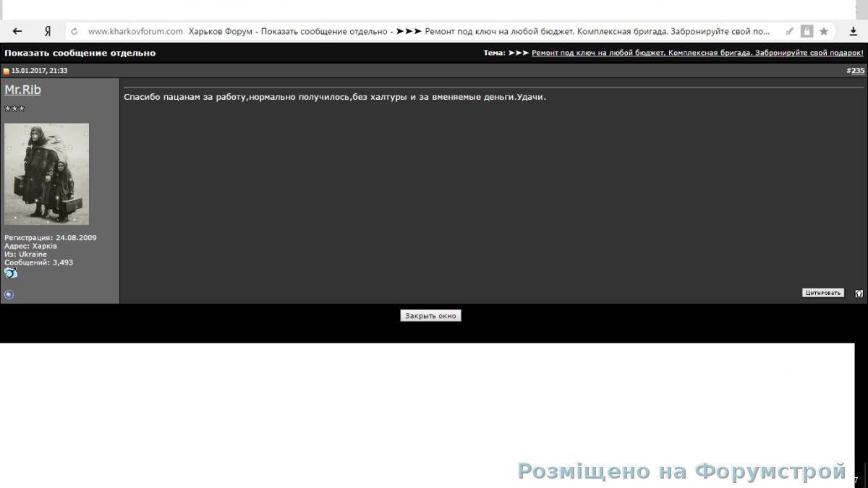
Task: Click the user online status indicator orb
Action: (x=9, y=294)
